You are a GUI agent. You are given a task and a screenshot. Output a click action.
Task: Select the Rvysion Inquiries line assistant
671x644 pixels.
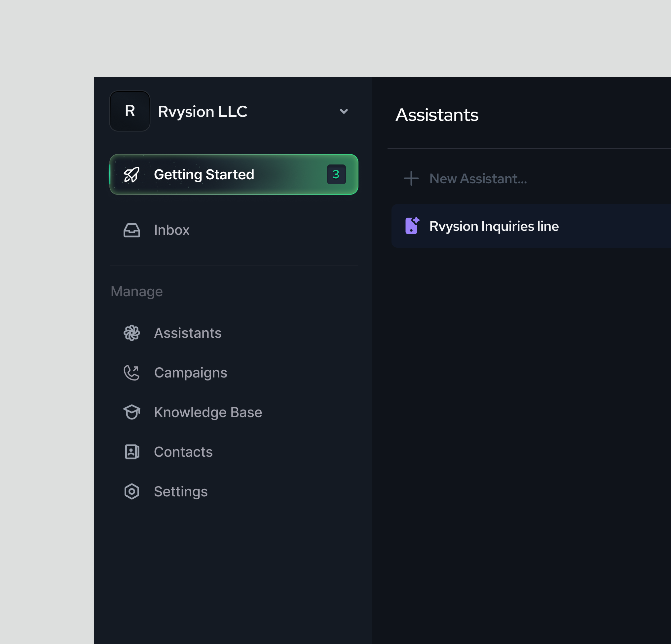(494, 226)
